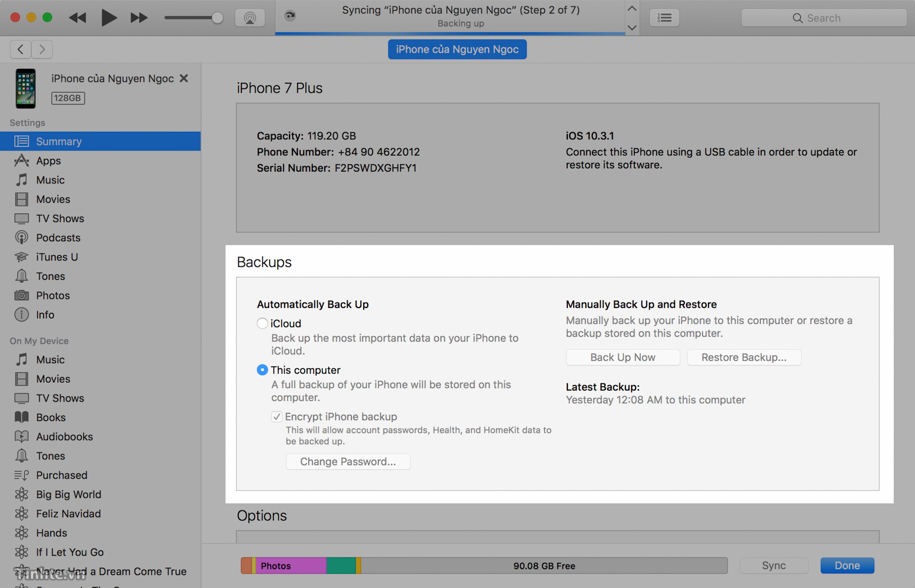Open Music under On My Device
The width and height of the screenshot is (915, 588).
click(100, 359)
